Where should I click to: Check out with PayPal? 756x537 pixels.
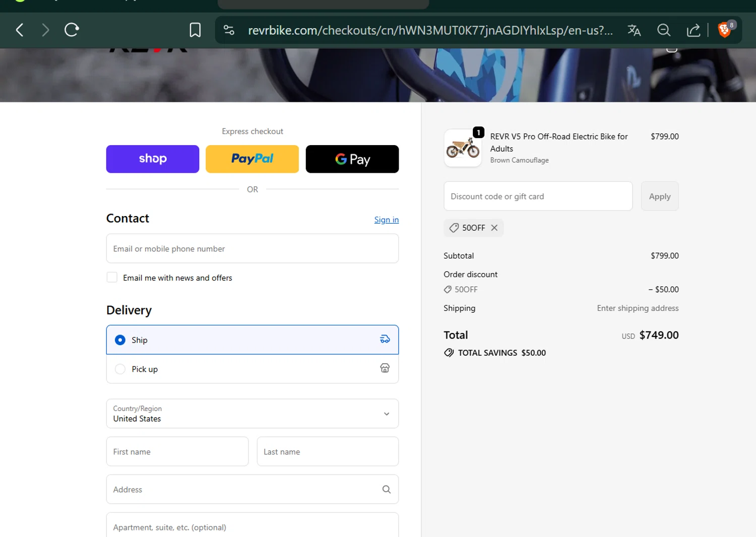tap(252, 159)
